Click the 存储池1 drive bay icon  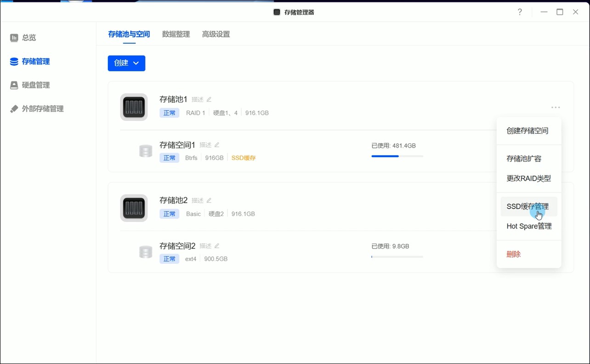coord(134,107)
